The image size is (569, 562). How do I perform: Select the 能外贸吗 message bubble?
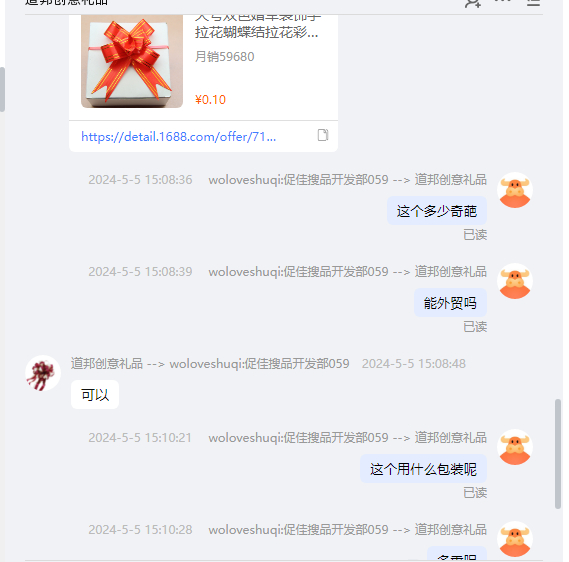pyautogui.click(x=450, y=303)
